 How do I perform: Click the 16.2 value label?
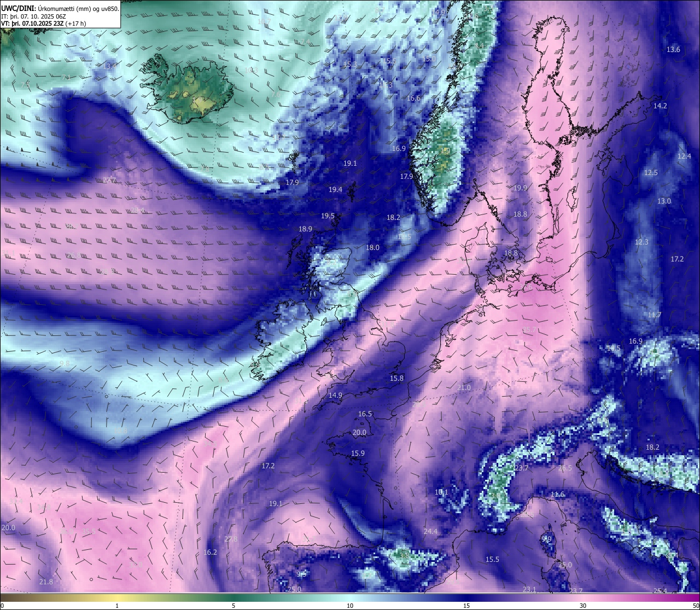click(x=210, y=553)
